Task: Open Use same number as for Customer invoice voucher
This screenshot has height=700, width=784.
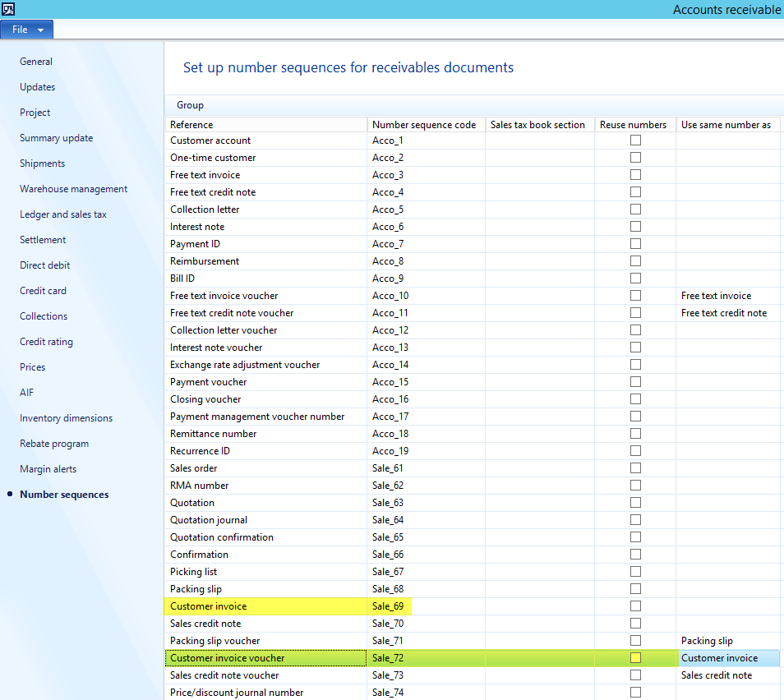Action: coord(726,658)
